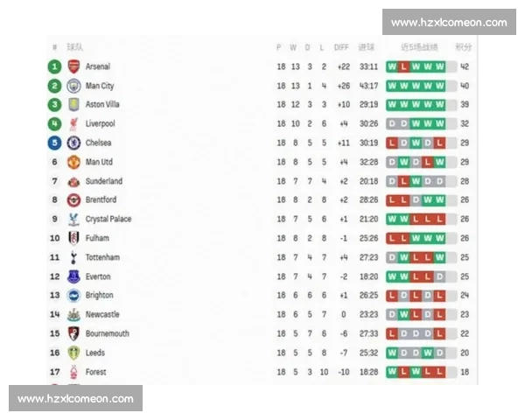Click the Arsenal club crest
Viewport: 525px width, 420px height.
[73, 66]
